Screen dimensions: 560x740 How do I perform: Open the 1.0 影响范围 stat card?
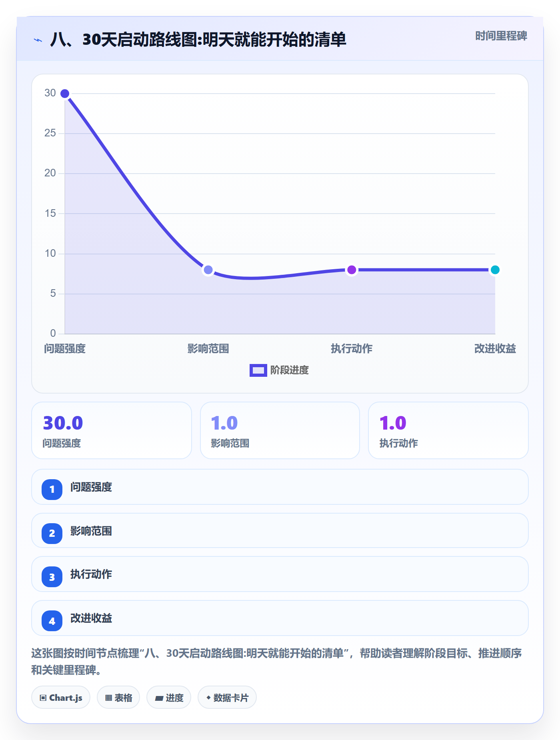coord(280,430)
